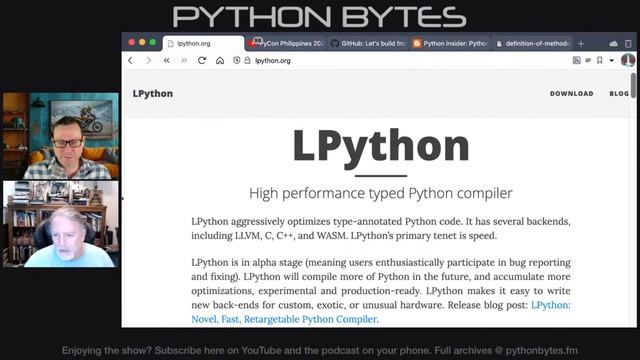
Task: Click 'High performance typed Python compiler' subtitle
Action: (x=380, y=193)
